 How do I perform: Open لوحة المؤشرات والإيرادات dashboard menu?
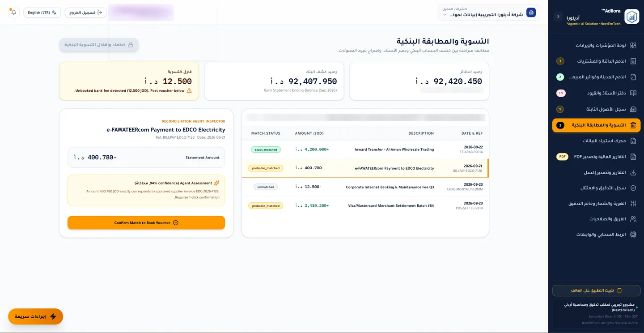pyautogui.click(x=596, y=45)
